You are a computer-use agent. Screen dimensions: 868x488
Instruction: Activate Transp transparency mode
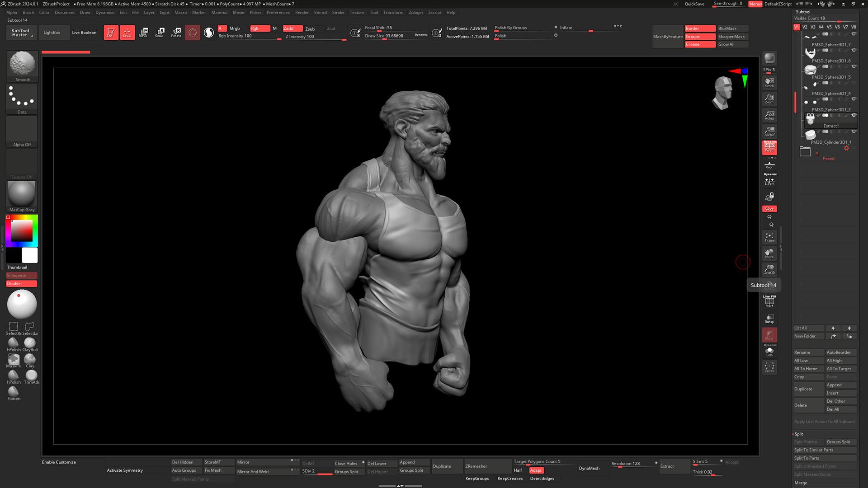769,319
